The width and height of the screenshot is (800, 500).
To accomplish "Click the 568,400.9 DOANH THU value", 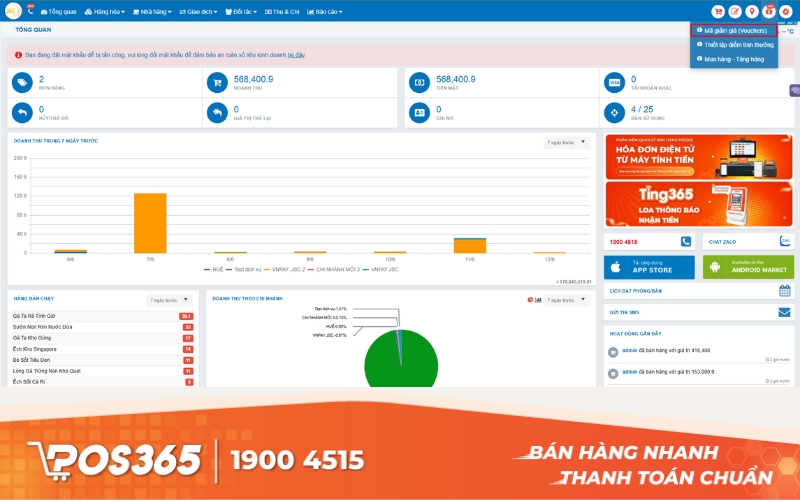I will (x=253, y=79).
